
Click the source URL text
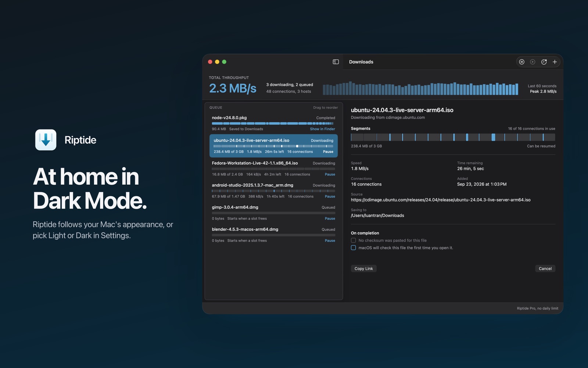coord(441,200)
